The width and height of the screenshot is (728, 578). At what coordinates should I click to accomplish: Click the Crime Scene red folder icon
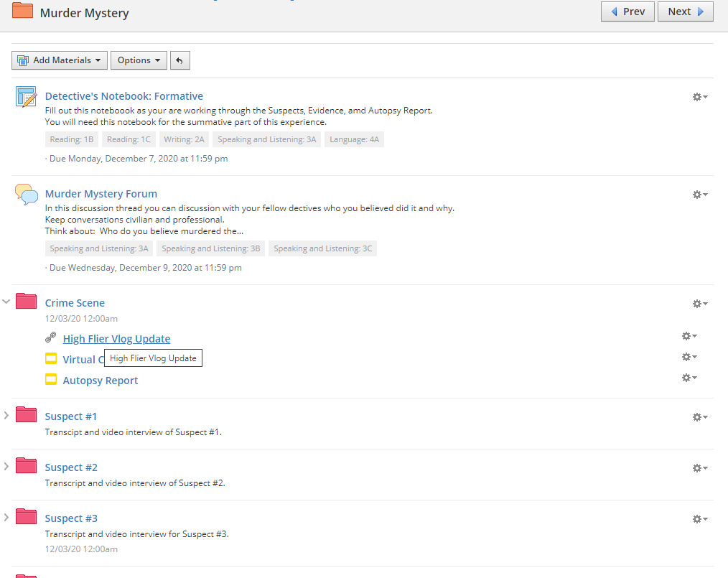26,301
